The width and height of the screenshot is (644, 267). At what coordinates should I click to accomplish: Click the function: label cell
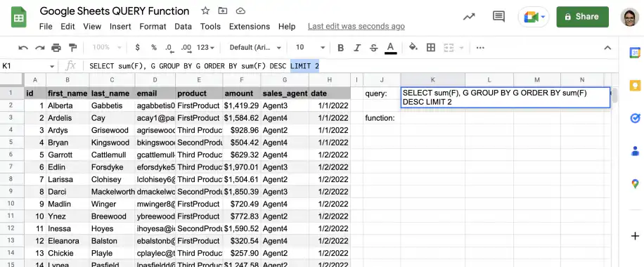(x=382, y=118)
